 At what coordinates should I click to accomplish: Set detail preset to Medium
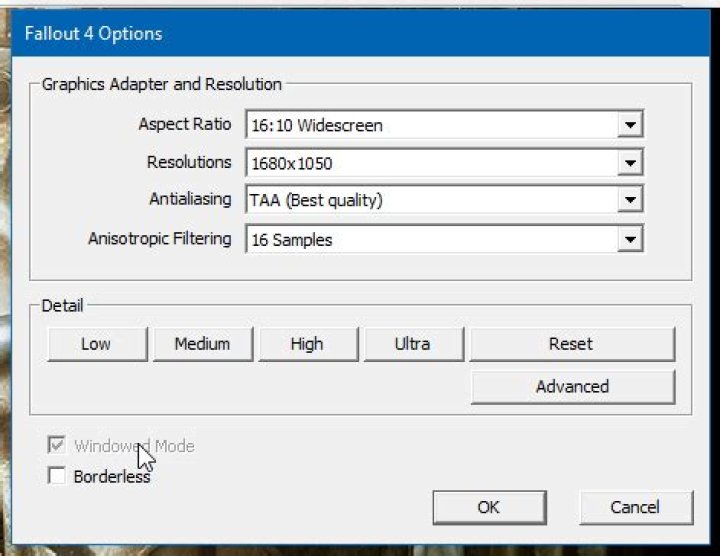click(203, 344)
